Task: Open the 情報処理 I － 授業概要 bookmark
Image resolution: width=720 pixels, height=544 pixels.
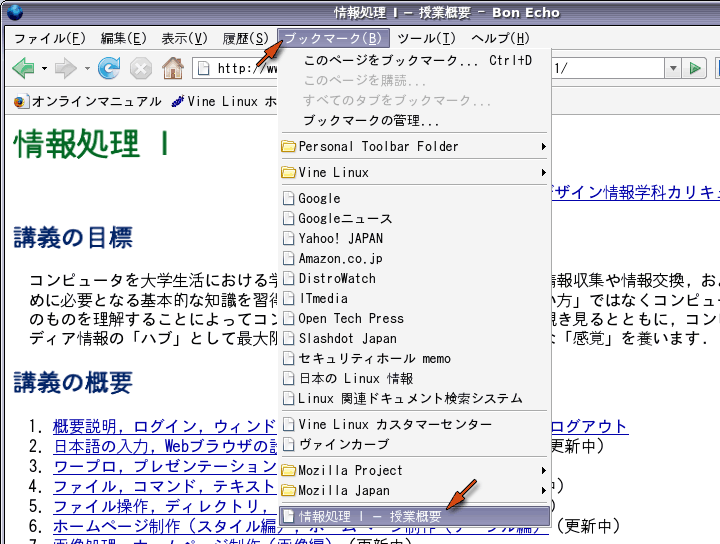Action: (370, 517)
